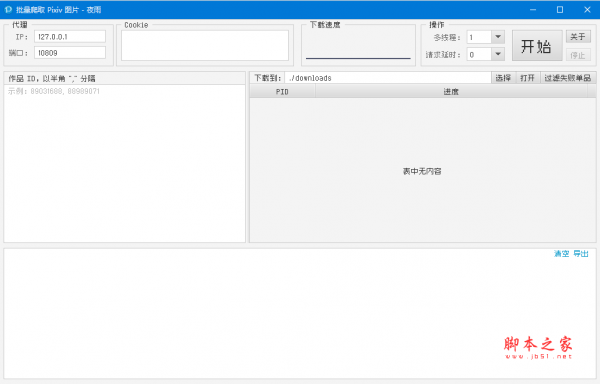The image size is (600, 384).
Task: Click the 停止 stop button
Action: [578, 55]
